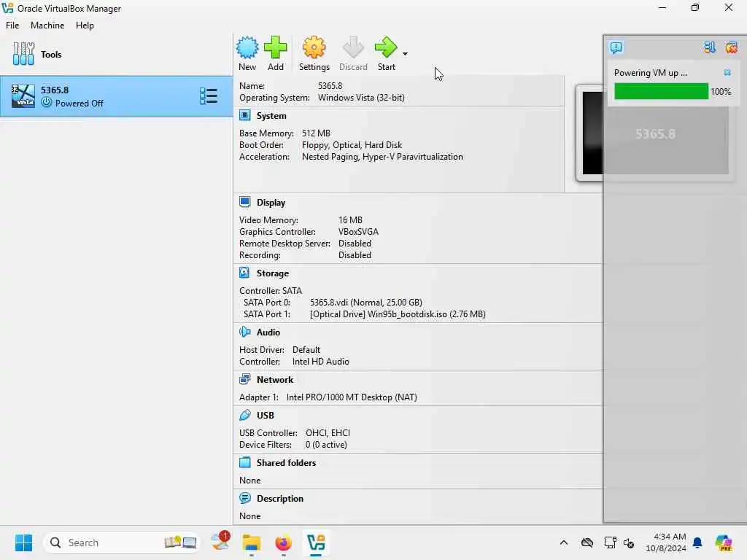Click the Discard toolbar icon

click(x=353, y=47)
